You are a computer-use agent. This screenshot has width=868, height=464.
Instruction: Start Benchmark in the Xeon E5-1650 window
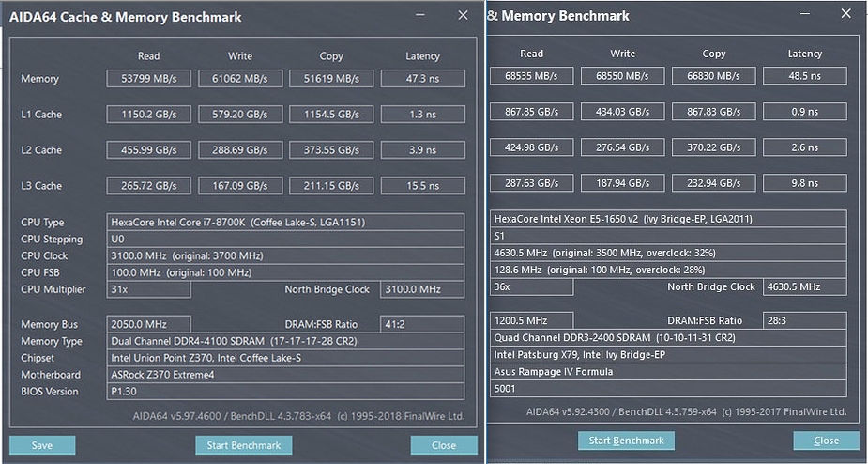point(626,440)
